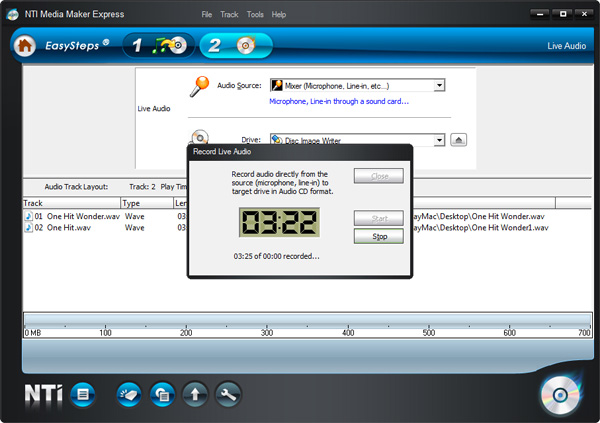Image resolution: width=600 pixels, height=423 pixels.
Task: Close the NTI Media Maker window
Action: (x=584, y=14)
